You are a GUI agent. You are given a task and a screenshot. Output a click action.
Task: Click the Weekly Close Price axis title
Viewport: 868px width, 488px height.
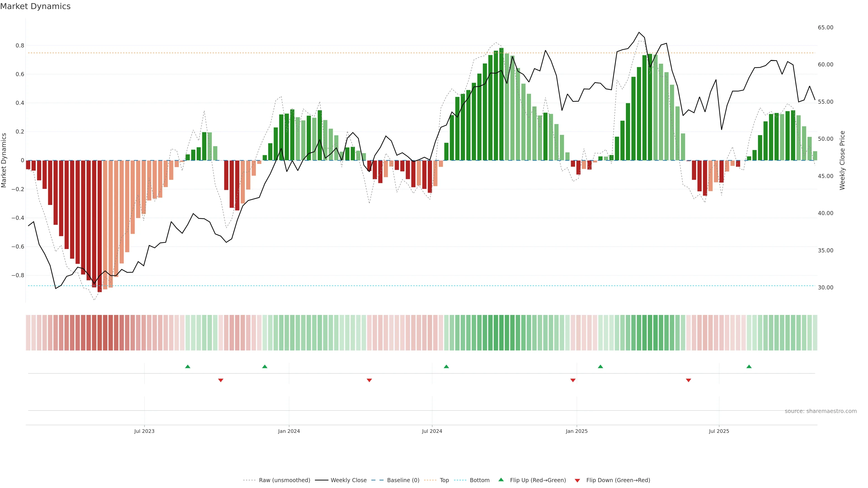[x=842, y=160]
